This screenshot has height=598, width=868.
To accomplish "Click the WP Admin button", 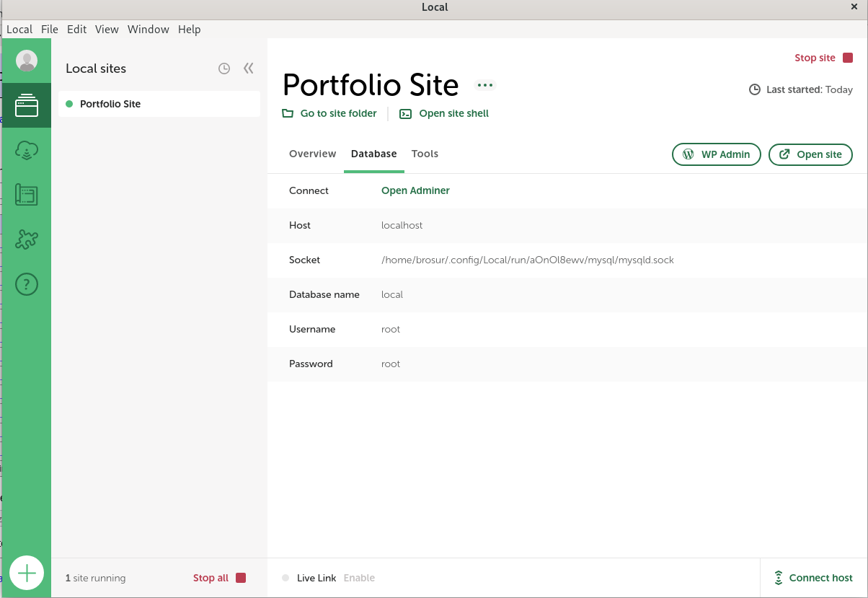I will [716, 154].
